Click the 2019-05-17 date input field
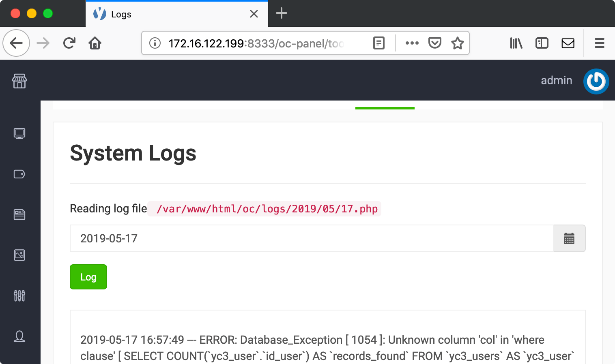This screenshot has width=615, height=364. (312, 238)
